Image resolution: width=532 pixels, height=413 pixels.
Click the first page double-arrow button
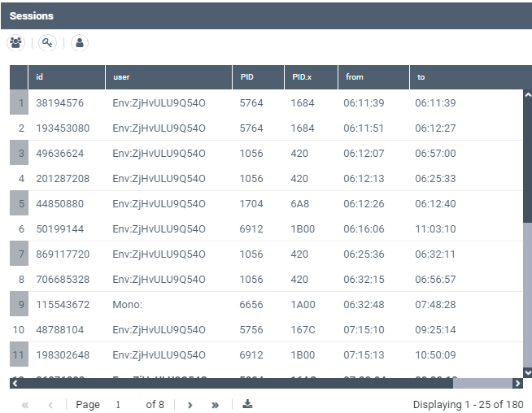tap(24, 404)
